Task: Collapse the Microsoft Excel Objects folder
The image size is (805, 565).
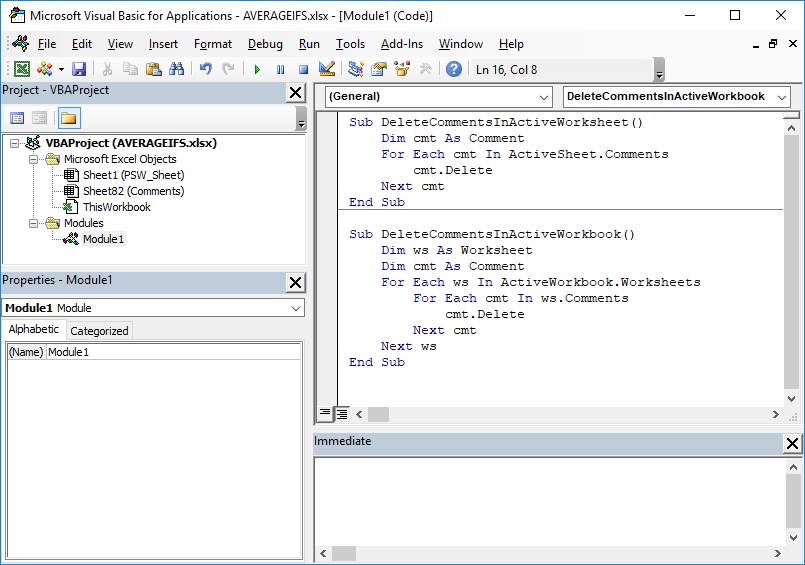Action: click(33, 159)
